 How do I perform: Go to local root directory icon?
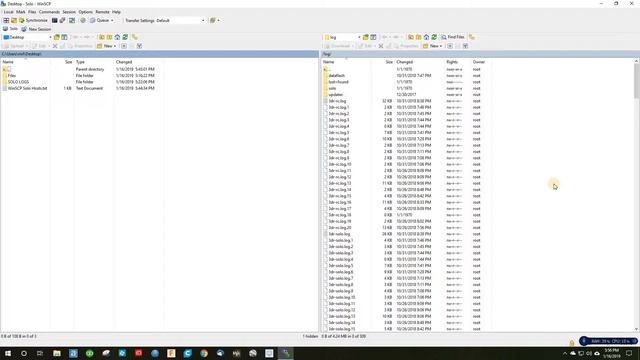click(x=109, y=37)
